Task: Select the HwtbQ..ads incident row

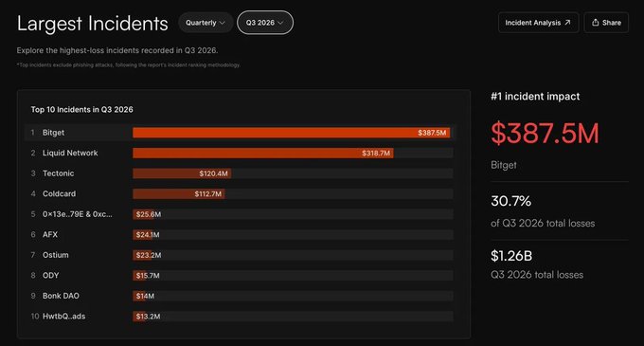Action: click(241, 317)
